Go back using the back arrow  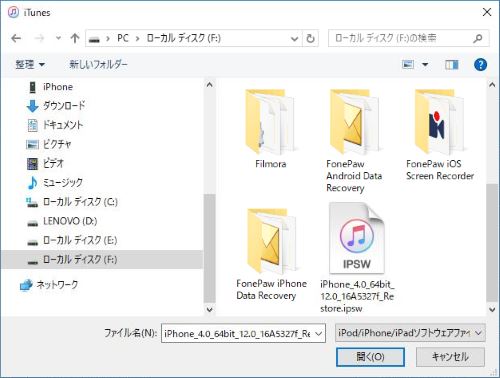[x=16, y=39]
